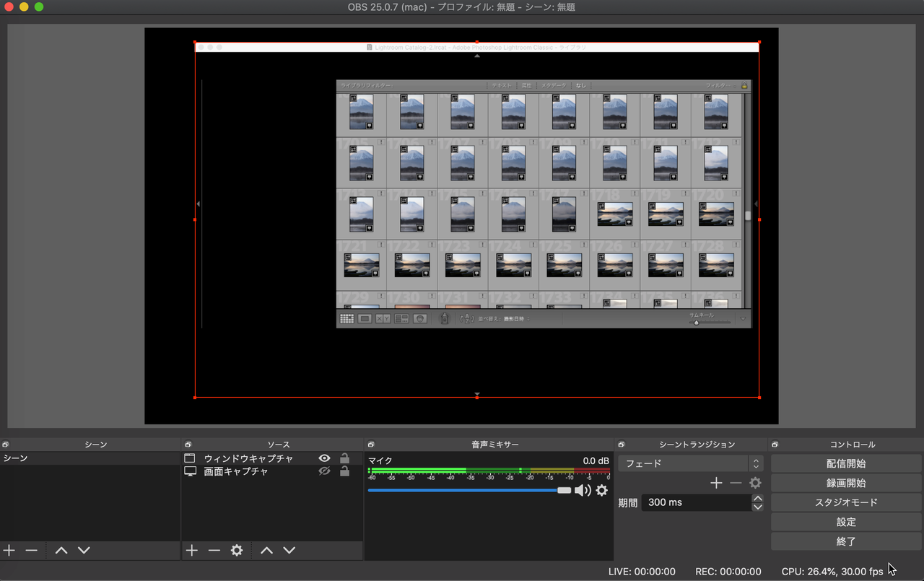The height and width of the screenshot is (581, 924).
Task: Open transition properties gear icon
Action: click(x=755, y=483)
